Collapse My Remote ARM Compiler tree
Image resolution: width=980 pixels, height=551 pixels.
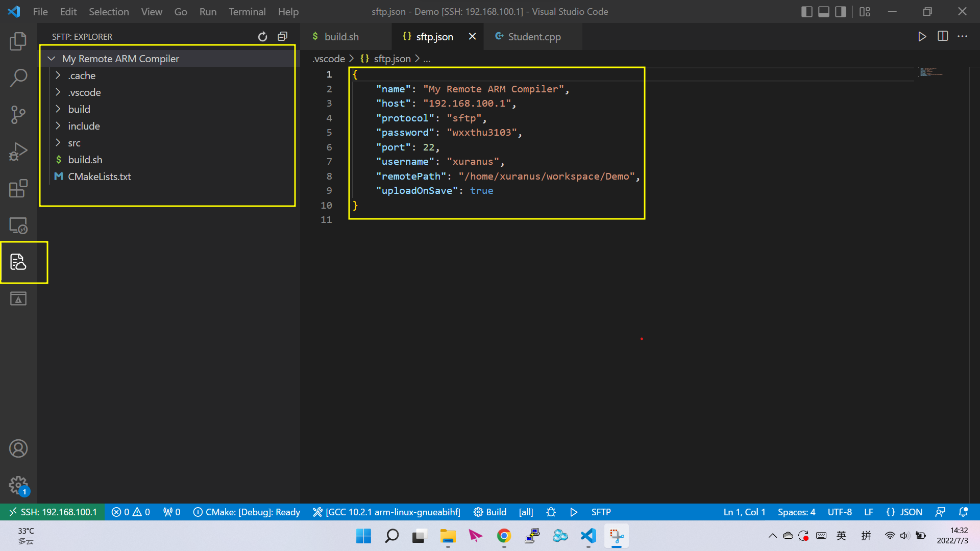click(52, 59)
